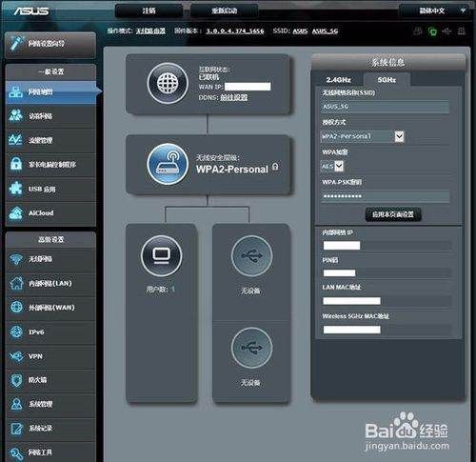Click the WPA-PSK密钥 password field
Screen dimensions: 476x462
pos(385,196)
